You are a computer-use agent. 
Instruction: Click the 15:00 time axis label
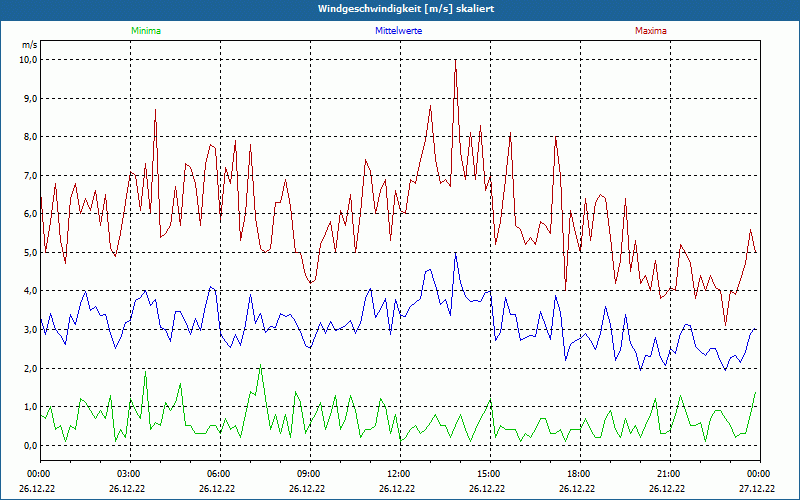click(490, 474)
